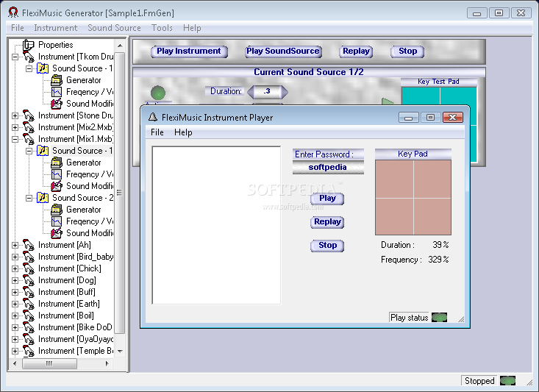Click Generator icon under Mix1 Sound Source 1
Image resolution: width=539 pixels, height=392 pixels.
pyautogui.click(x=57, y=163)
